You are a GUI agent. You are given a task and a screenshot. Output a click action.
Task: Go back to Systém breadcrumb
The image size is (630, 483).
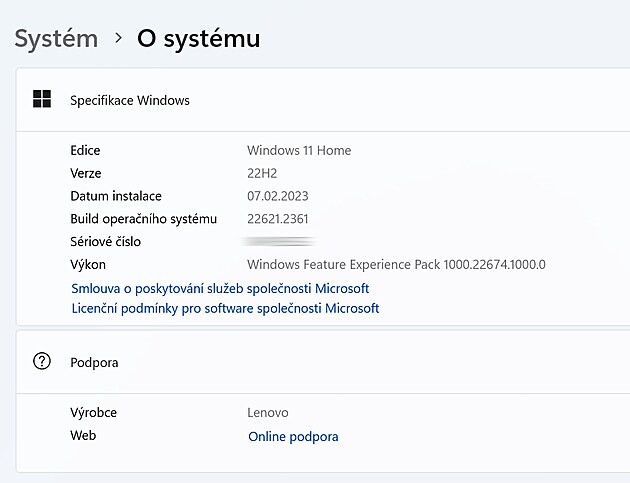[56, 39]
